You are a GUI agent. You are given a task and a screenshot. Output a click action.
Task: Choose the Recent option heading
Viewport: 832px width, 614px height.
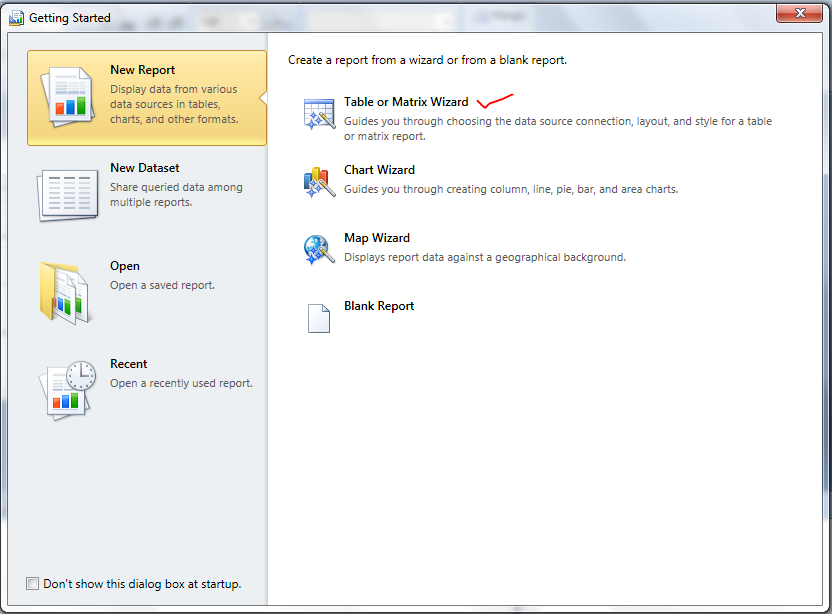128,364
